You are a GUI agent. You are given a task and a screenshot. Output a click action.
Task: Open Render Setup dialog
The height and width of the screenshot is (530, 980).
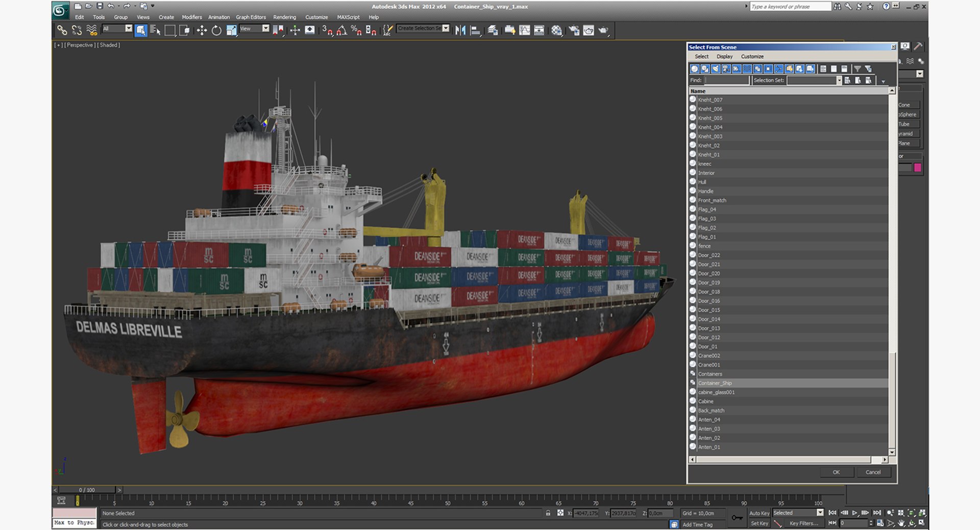tap(574, 30)
